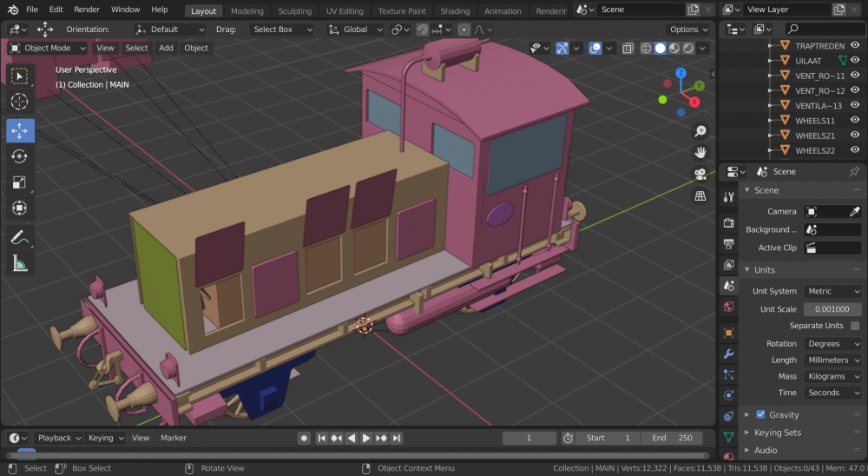Switch to the Sculpting workspace tab
This screenshot has height=476, width=868.
point(294,11)
